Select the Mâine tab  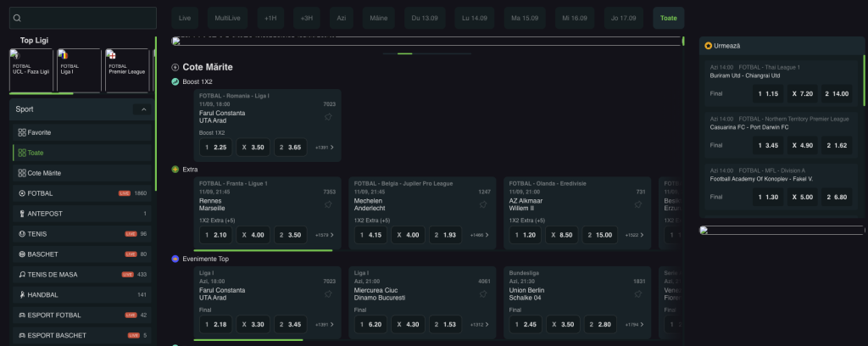point(379,18)
